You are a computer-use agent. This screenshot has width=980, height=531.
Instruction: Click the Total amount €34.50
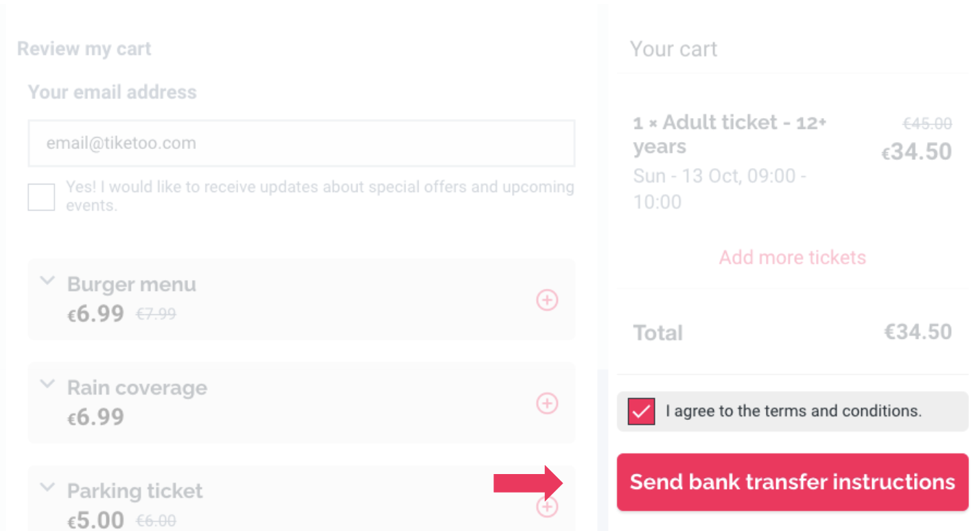(918, 332)
